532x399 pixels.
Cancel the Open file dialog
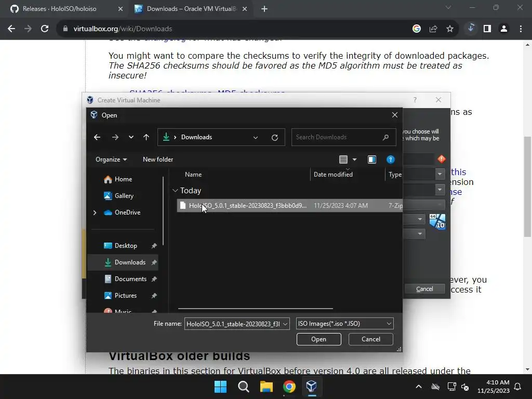(x=371, y=339)
